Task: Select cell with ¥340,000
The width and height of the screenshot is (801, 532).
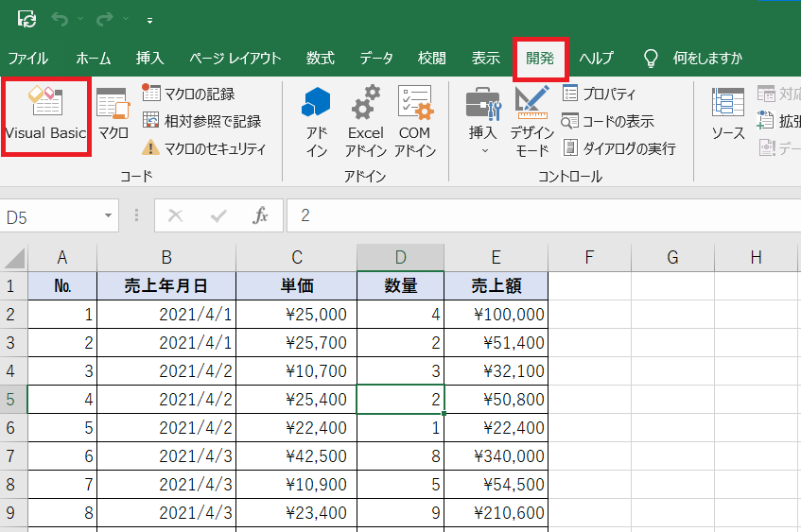Action: coord(496,455)
